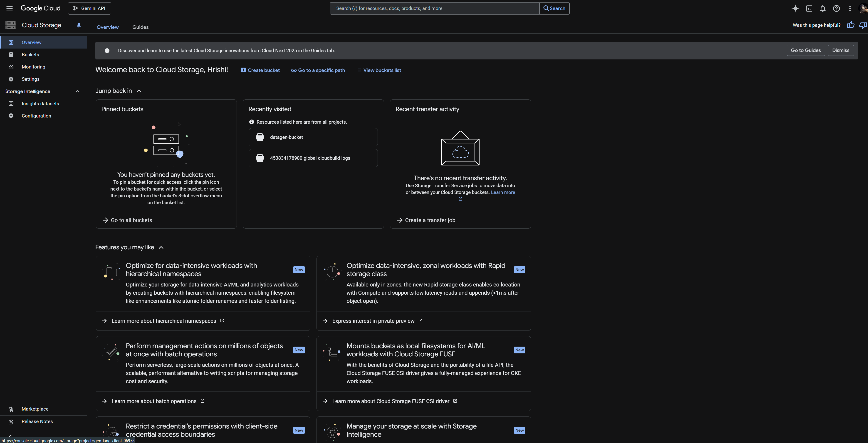This screenshot has height=443, width=868.
Task: Open Learn more about Cloud Storage FUSE CSI driver
Action: [390, 401]
